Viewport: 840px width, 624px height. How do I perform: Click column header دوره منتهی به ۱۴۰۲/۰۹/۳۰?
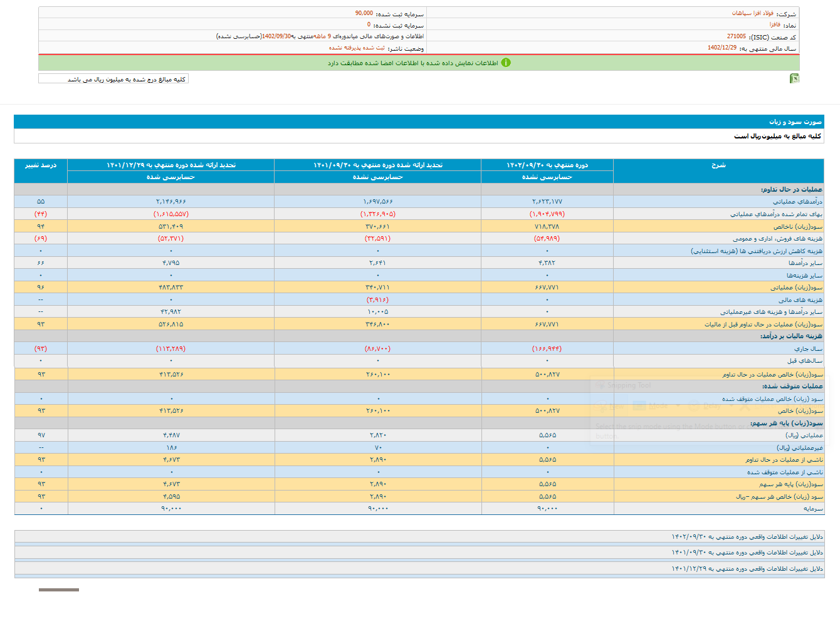[x=547, y=165]
